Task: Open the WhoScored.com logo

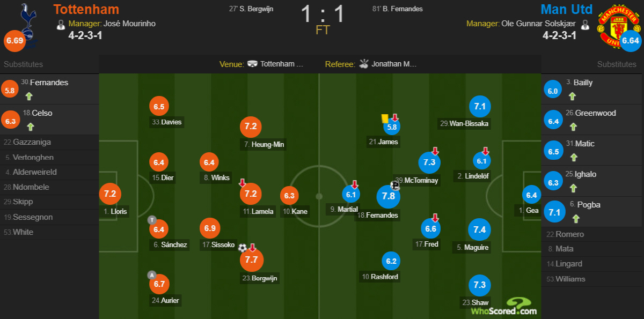Action: tap(504, 306)
